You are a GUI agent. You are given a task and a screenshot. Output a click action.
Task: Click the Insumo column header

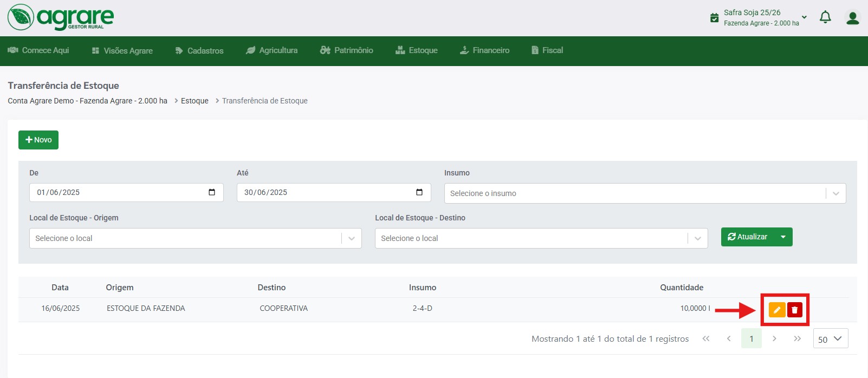tap(423, 288)
